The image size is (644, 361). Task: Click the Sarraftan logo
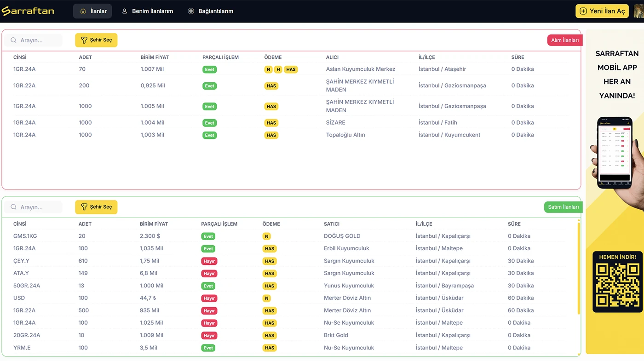tap(28, 11)
